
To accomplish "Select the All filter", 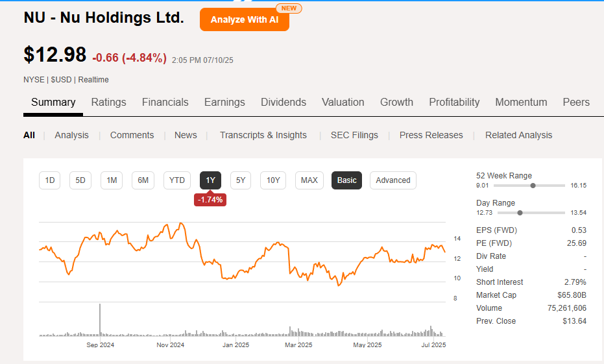I will [29, 135].
